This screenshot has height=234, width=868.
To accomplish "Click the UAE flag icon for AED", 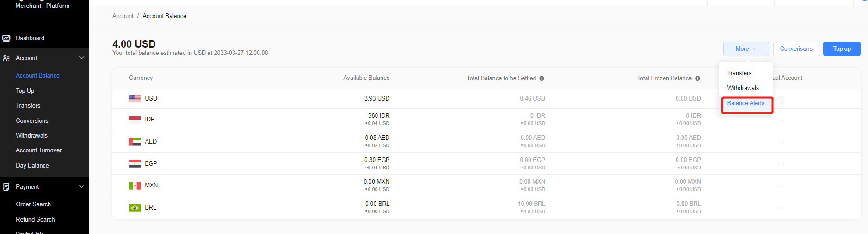I will pyautogui.click(x=135, y=142).
